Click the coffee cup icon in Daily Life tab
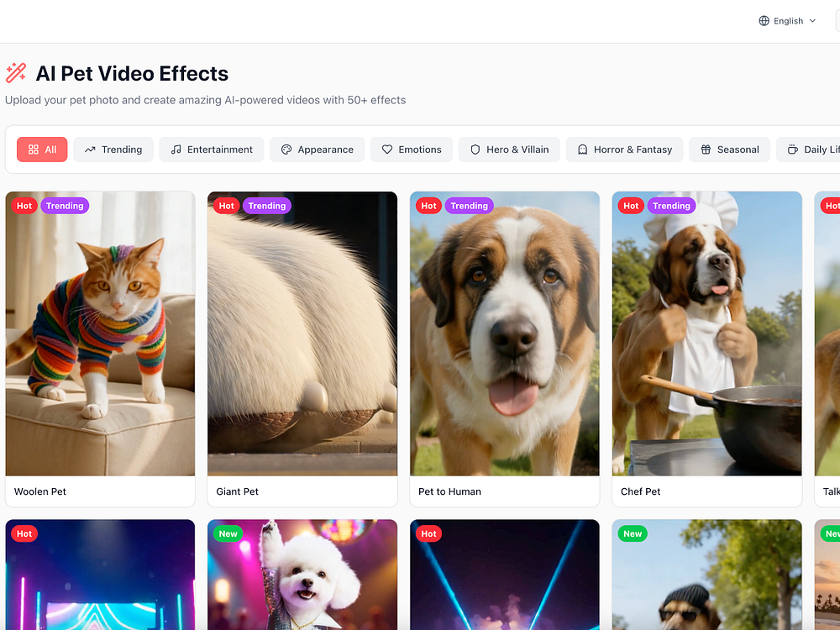 tap(792, 150)
